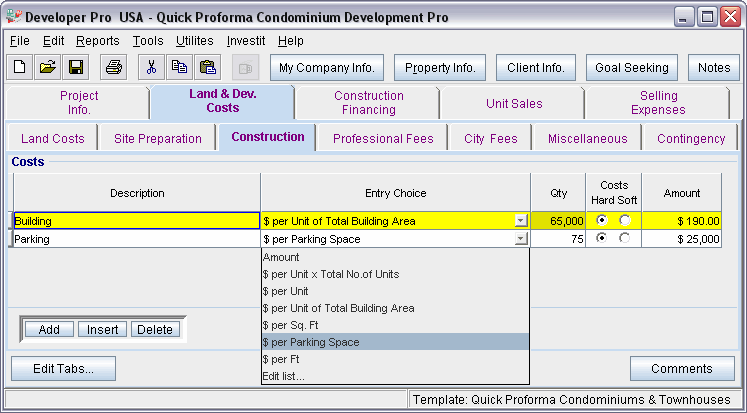
Task: Choose $ per Sq. Ft option
Action: click(395, 325)
